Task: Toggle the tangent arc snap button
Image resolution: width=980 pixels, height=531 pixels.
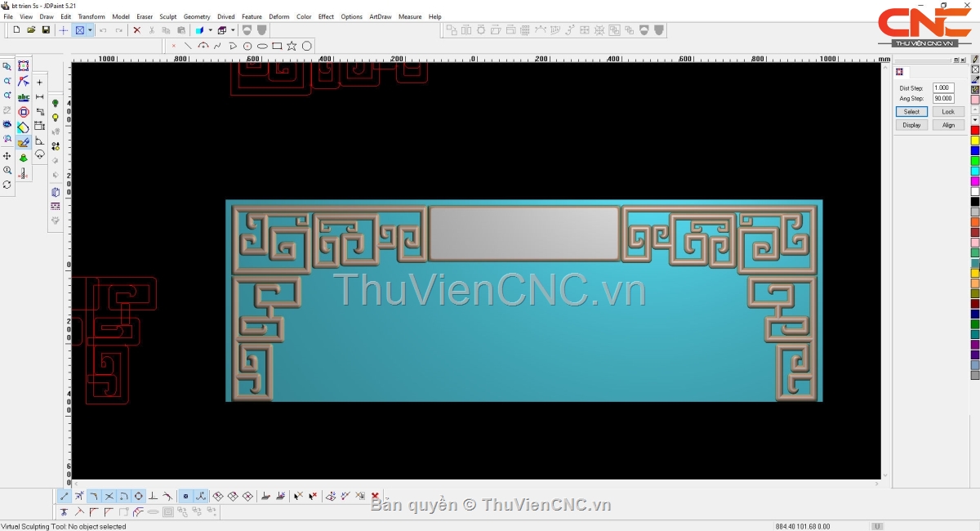Action: pos(123,496)
